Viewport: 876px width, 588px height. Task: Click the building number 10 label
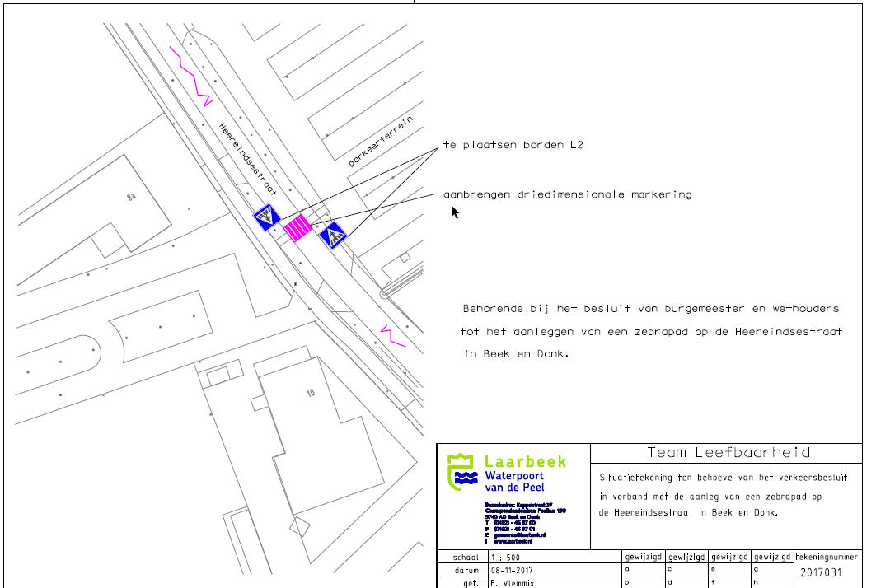click(x=311, y=393)
